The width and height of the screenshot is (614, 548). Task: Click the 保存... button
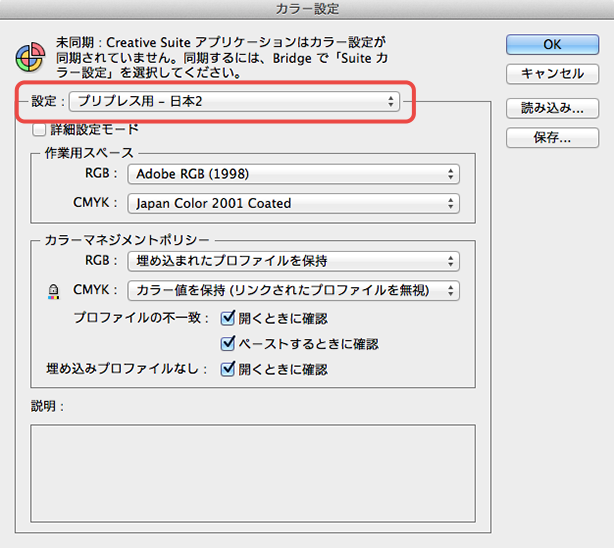pyautogui.click(x=552, y=137)
